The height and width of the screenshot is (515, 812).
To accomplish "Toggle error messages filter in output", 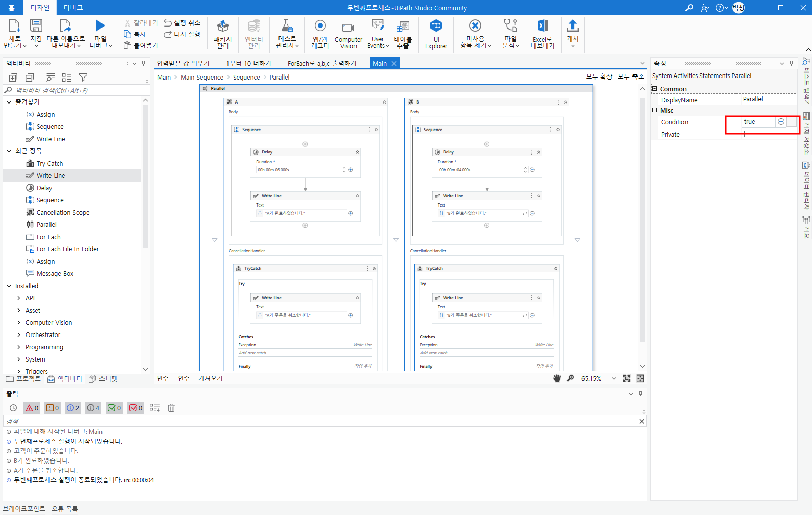I will click(x=32, y=408).
